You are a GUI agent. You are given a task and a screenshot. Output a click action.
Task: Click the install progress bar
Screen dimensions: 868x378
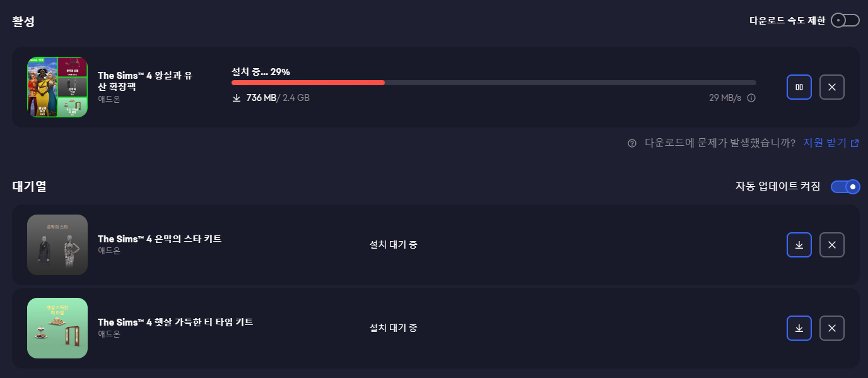click(x=493, y=83)
